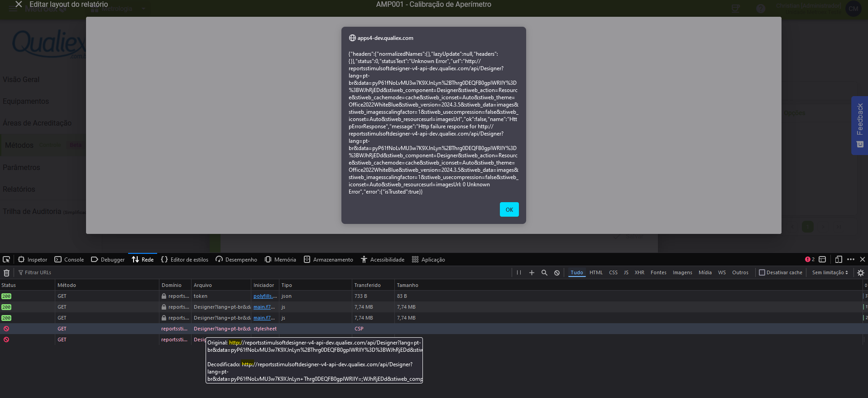868x398 pixels.
Task: Open request blocking icon in network toolbar
Action: coord(557,272)
